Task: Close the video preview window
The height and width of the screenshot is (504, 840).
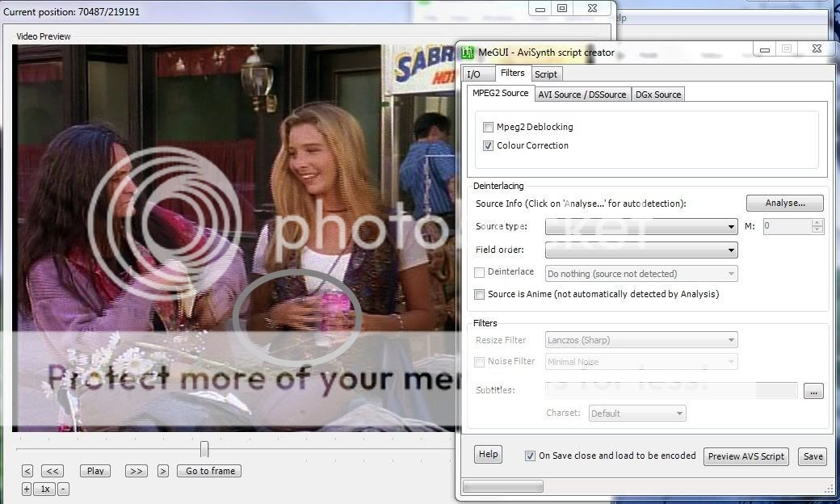Action: click(592, 9)
